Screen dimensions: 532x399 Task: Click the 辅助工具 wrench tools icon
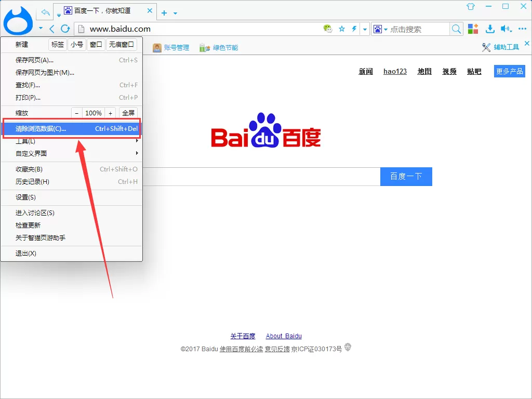tap(486, 47)
